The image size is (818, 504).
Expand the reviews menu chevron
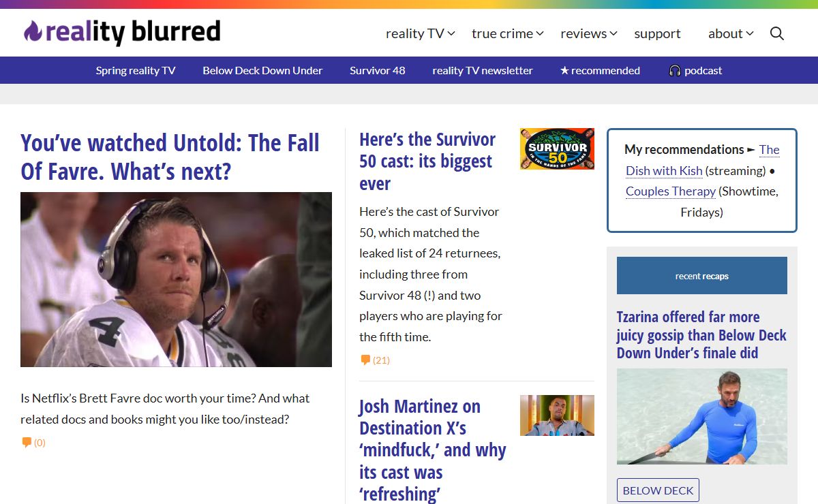613,33
